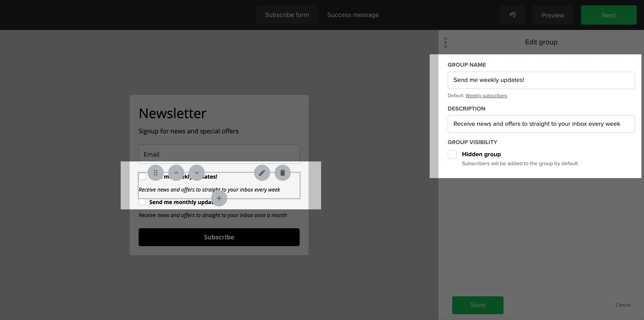Click the Preview button in top bar
The image size is (644, 320).
tap(553, 15)
